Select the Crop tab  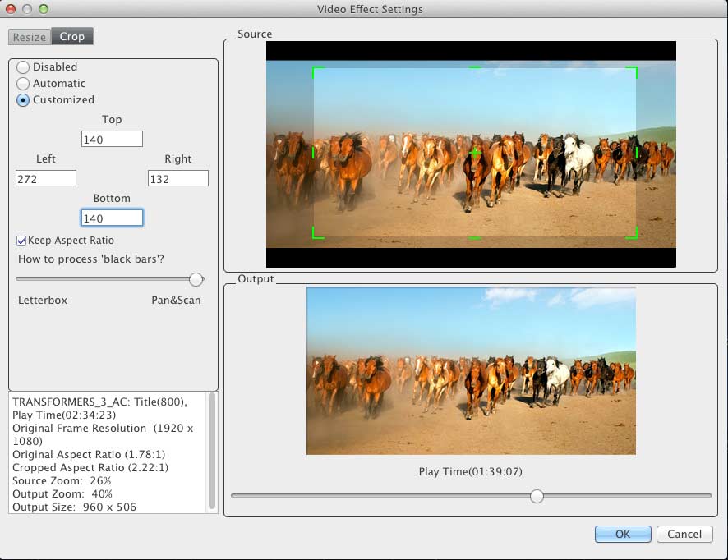[72, 37]
